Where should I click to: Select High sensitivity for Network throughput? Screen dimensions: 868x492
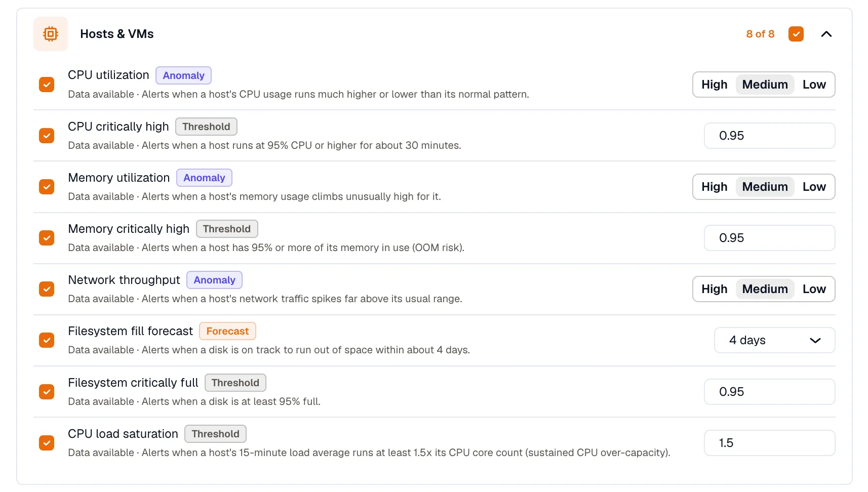click(x=714, y=289)
